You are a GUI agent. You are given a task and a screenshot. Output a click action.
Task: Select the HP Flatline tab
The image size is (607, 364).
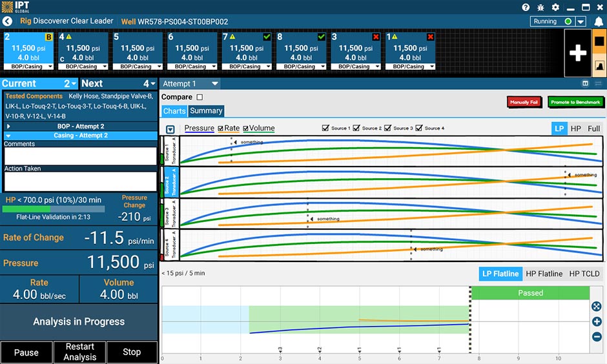pos(544,274)
